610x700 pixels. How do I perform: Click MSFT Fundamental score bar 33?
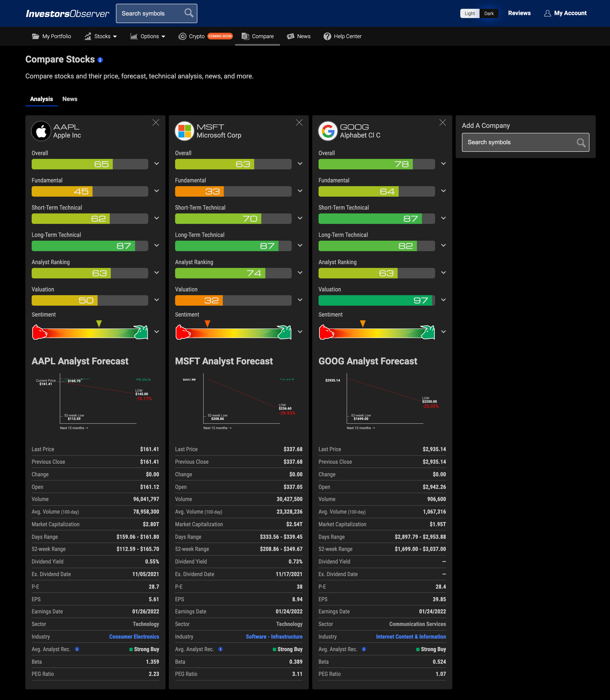click(233, 192)
